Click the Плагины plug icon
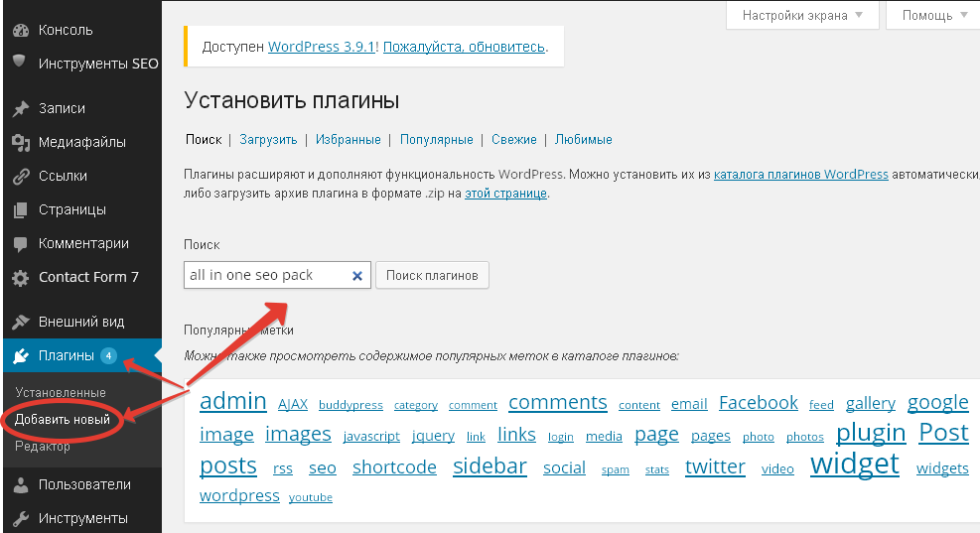Image resolution: width=980 pixels, height=533 pixels. (21, 356)
